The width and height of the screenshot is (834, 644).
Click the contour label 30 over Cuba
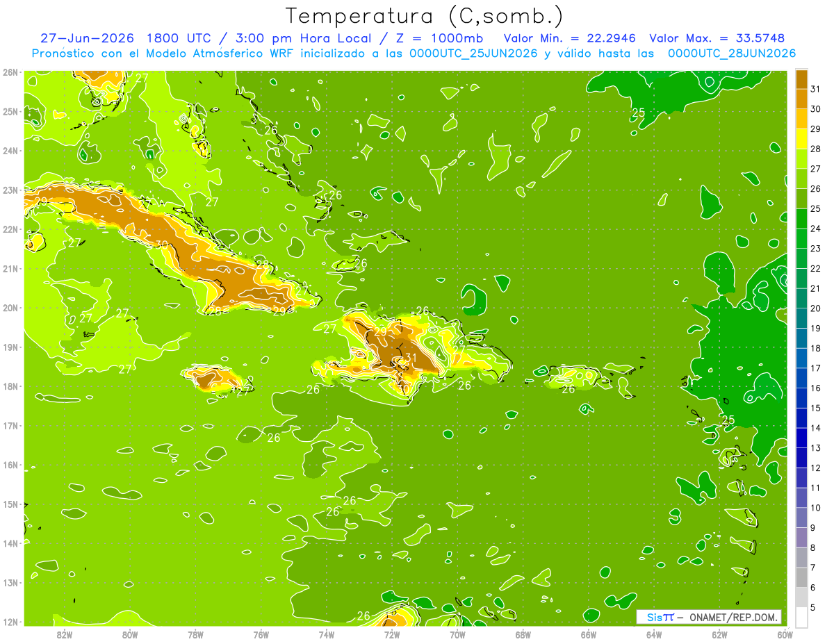(x=161, y=245)
